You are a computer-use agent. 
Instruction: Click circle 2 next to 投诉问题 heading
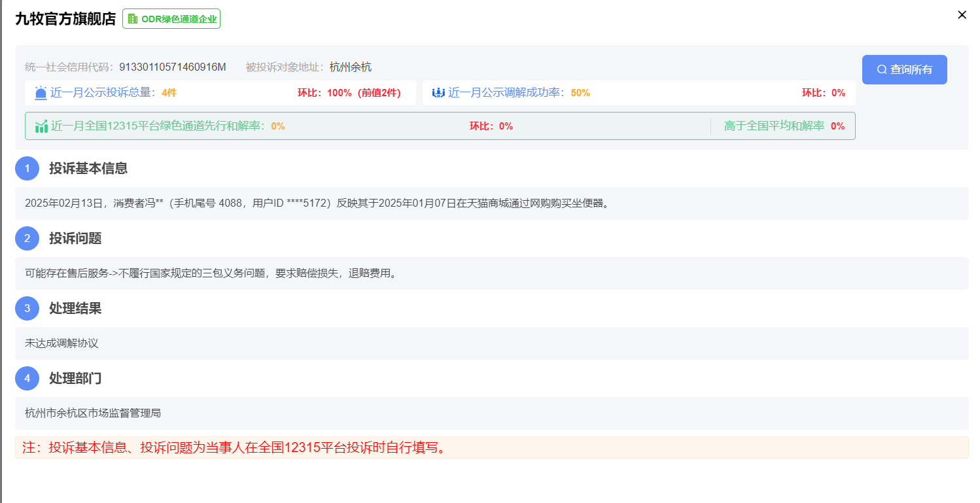coord(27,238)
